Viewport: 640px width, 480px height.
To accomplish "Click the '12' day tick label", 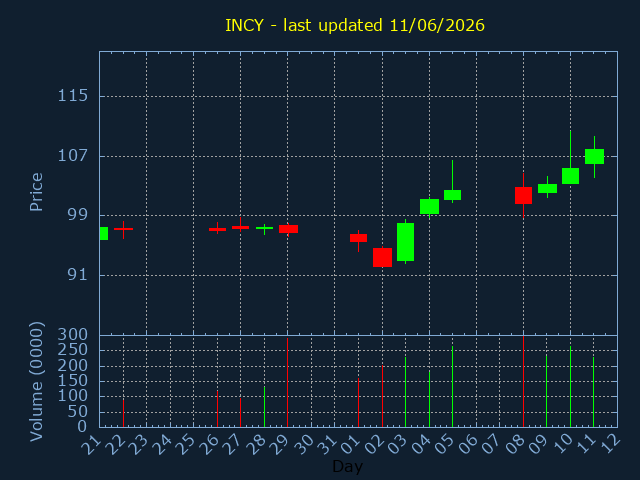I will 609,445.
